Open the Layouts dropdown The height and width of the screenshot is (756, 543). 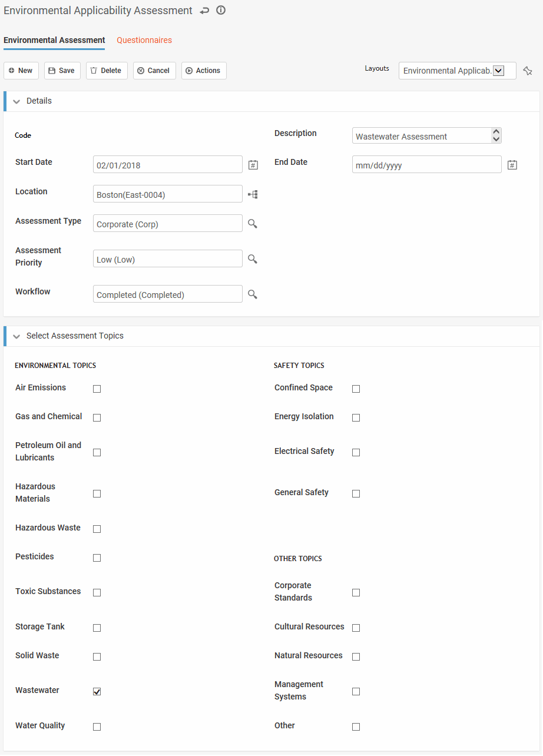(458, 71)
